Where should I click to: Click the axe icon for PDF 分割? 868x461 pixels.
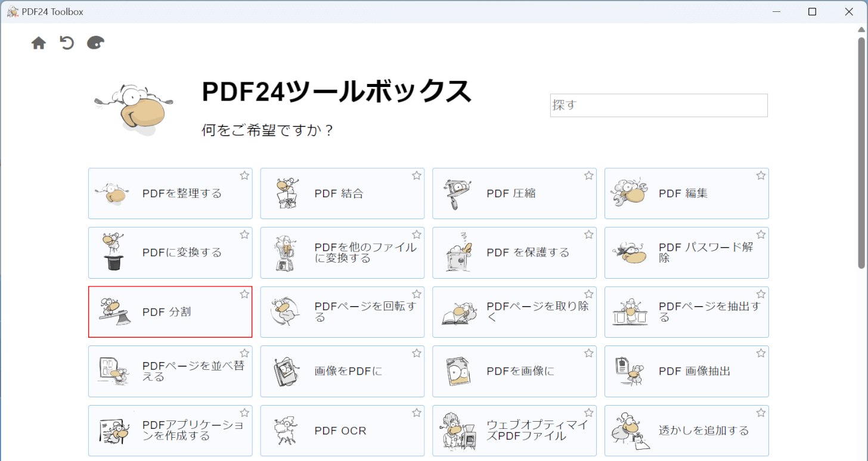[114, 311]
